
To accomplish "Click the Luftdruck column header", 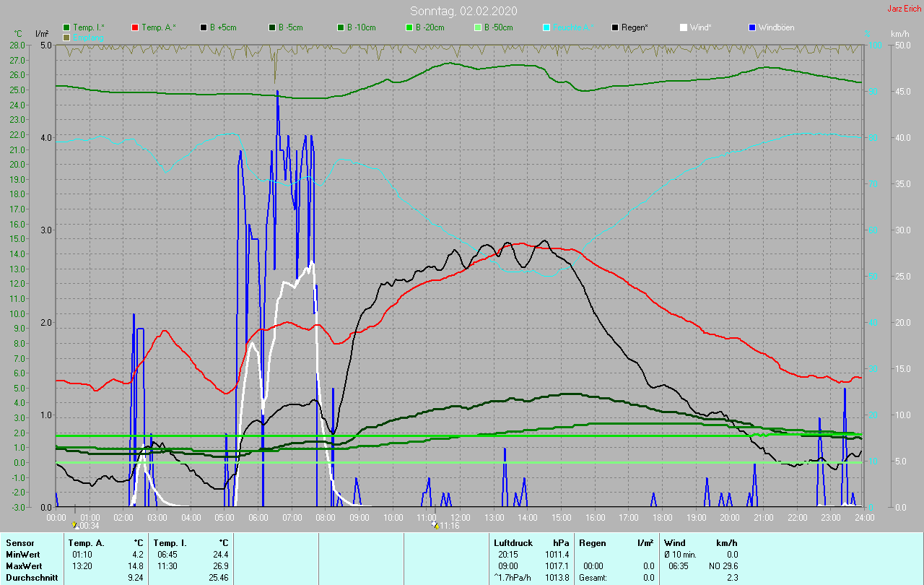I will click(513, 542).
